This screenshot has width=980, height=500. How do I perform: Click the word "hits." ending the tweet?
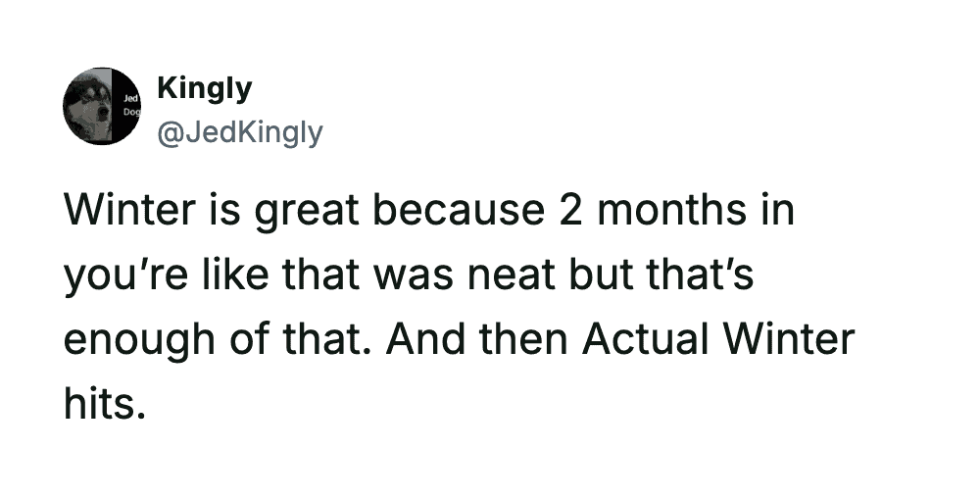coord(105,404)
